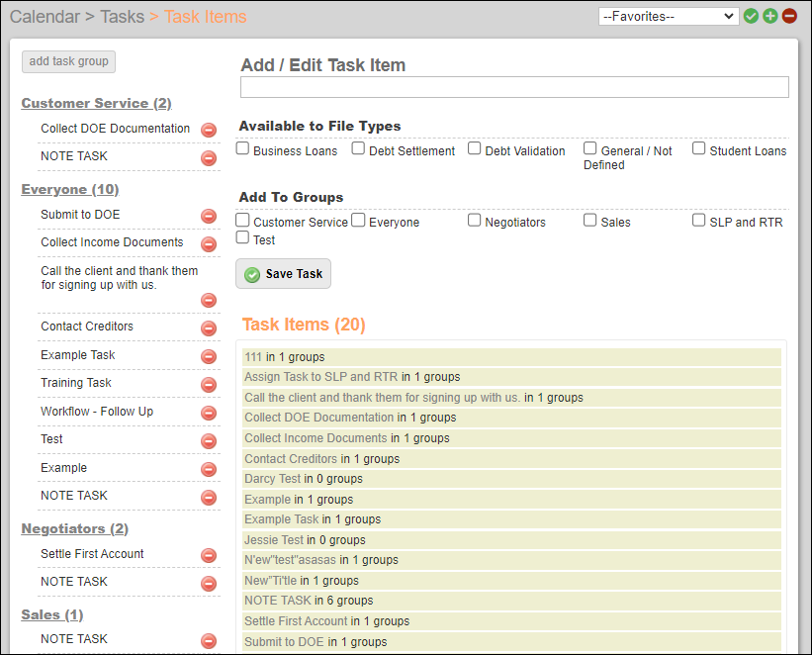Select Example Task in Task Items list

point(511,519)
